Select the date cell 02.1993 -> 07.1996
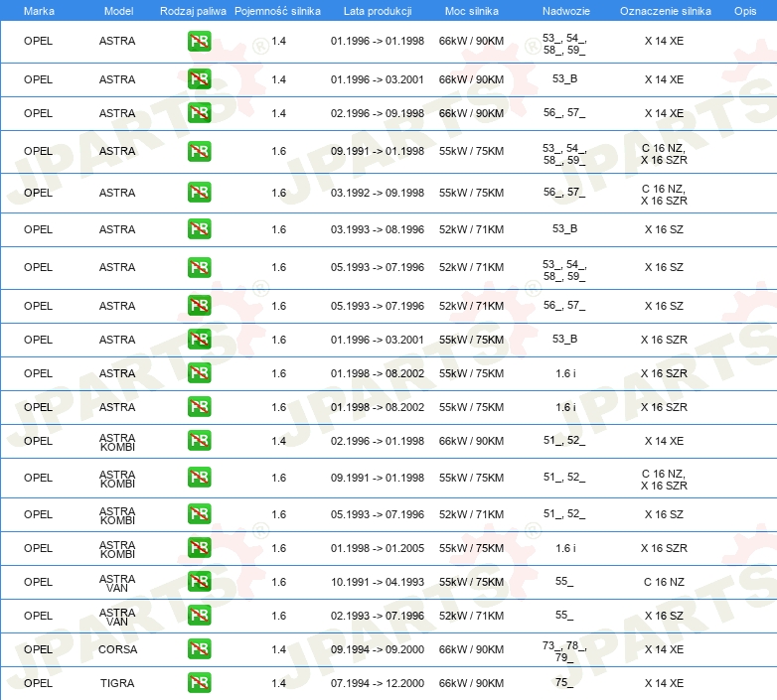777x700 pixels. click(x=378, y=616)
